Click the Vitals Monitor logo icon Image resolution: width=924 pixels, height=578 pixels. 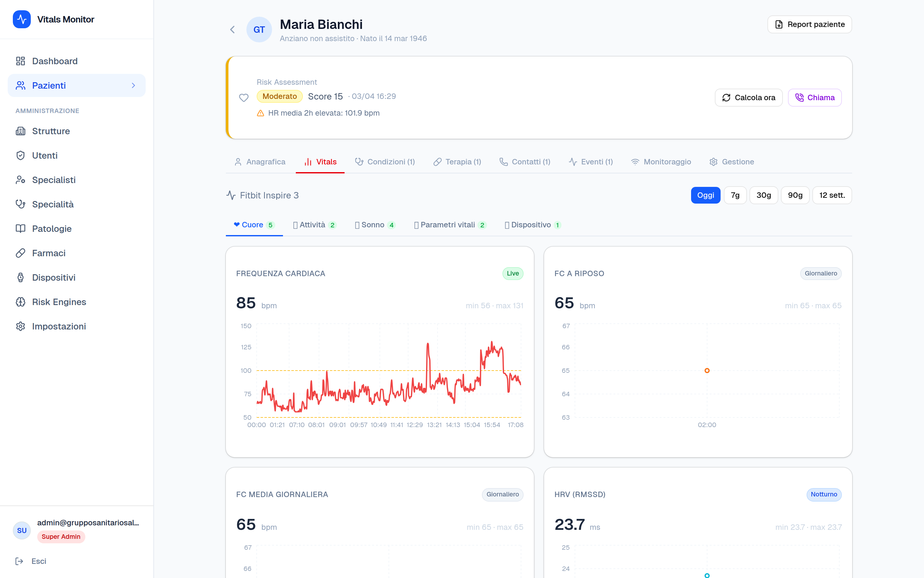point(22,19)
